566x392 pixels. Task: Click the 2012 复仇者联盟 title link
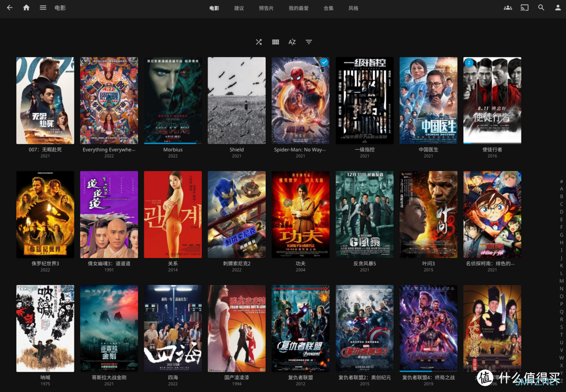(x=300, y=377)
